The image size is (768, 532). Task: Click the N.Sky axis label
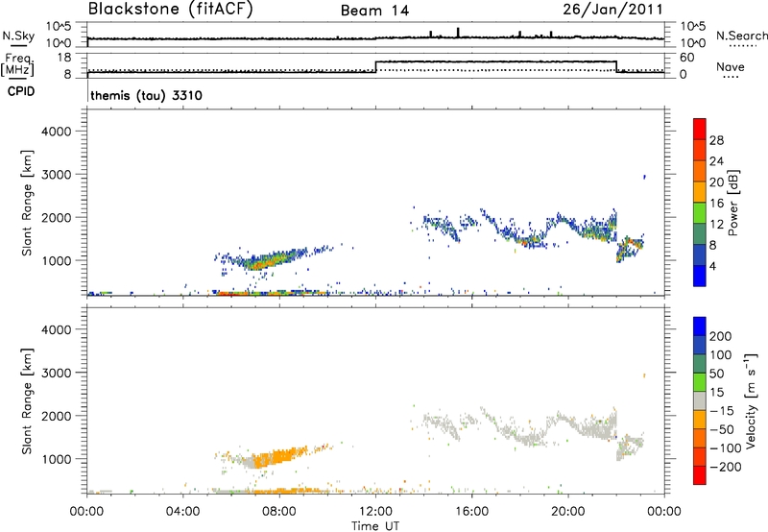18,36
